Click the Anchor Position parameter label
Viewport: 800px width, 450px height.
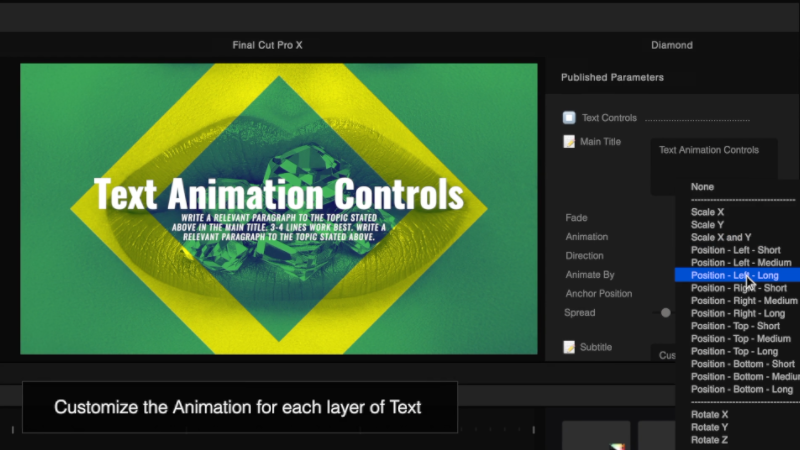pos(598,294)
